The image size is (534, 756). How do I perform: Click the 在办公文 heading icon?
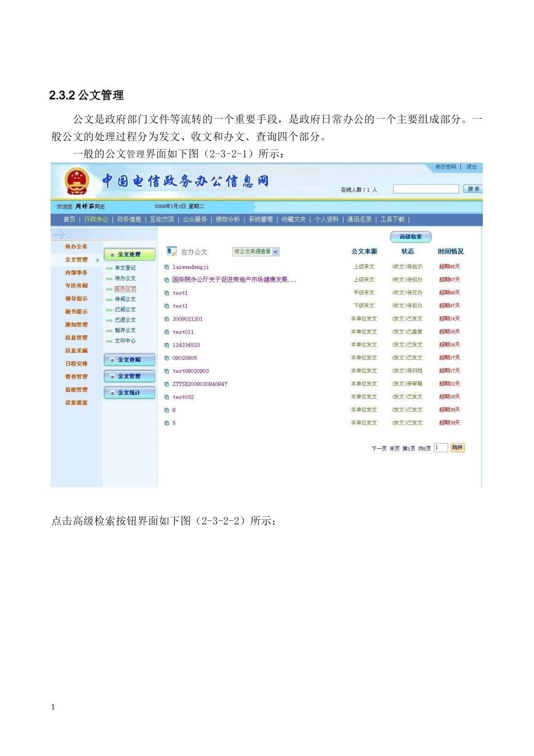(171, 251)
